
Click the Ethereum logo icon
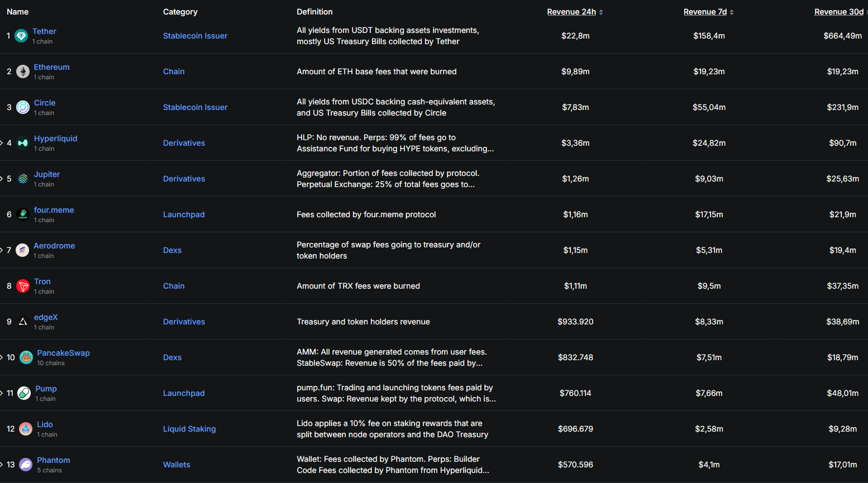[x=23, y=71]
